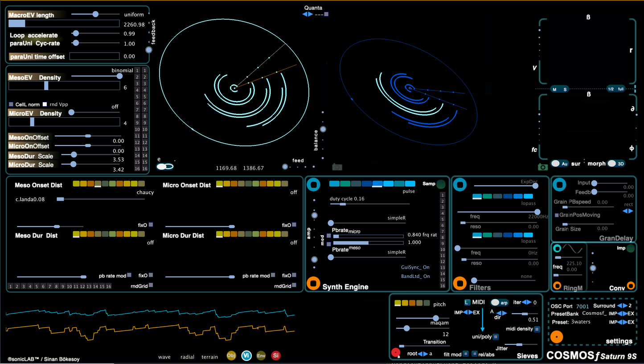
Task: Click the BandLtd_ On text
Action: pos(415,276)
